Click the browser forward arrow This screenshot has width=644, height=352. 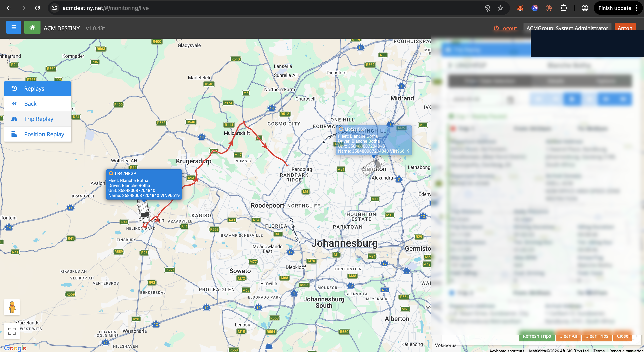pos(23,8)
